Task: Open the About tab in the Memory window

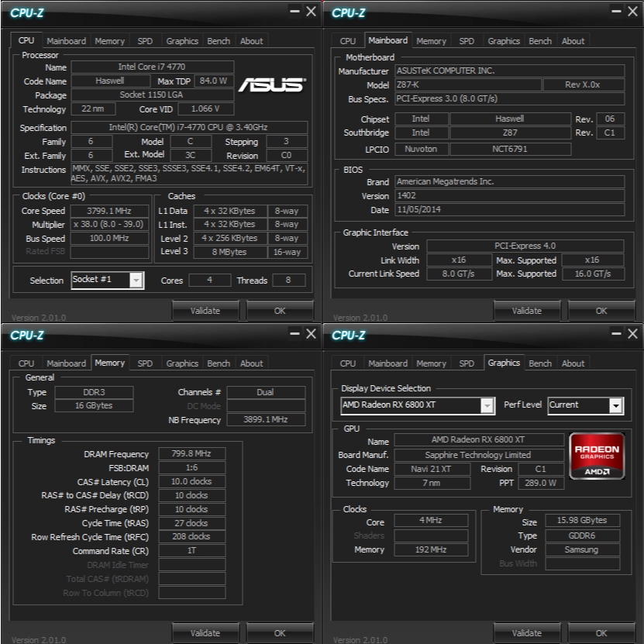Action: tap(251, 363)
